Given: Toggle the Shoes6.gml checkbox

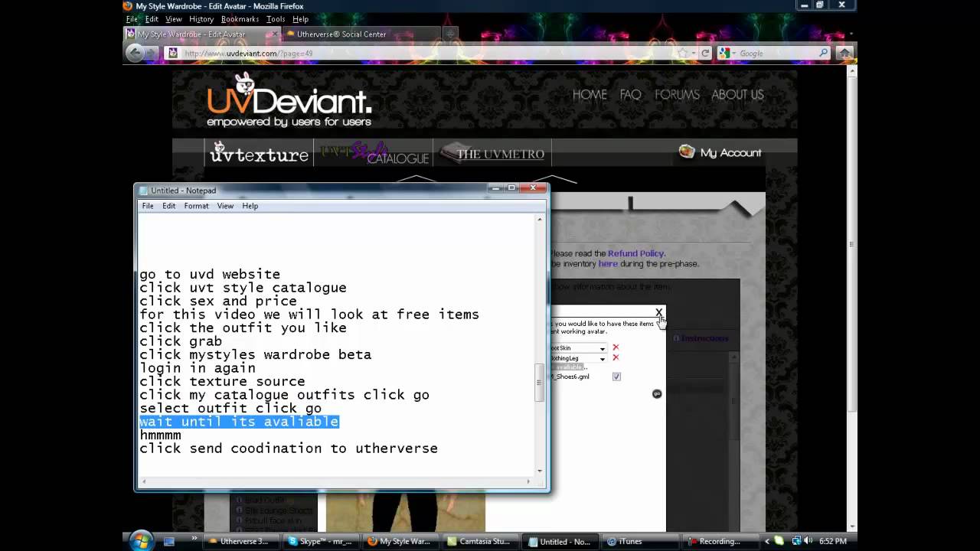Looking at the screenshot, I should [x=616, y=377].
